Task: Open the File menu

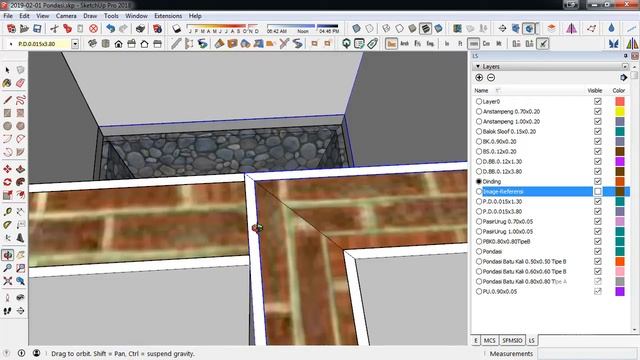Action: pos(8,16)
